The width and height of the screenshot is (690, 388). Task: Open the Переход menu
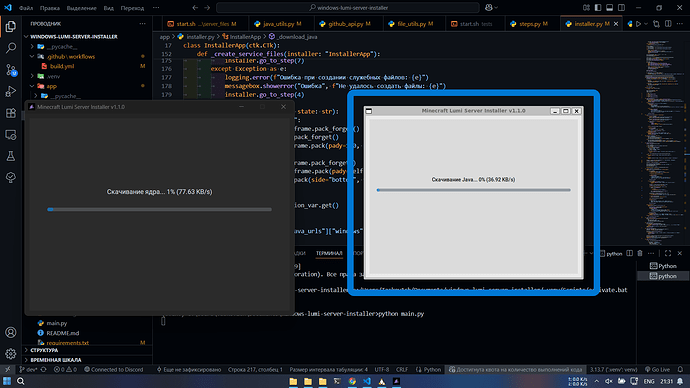pos(132,8)
